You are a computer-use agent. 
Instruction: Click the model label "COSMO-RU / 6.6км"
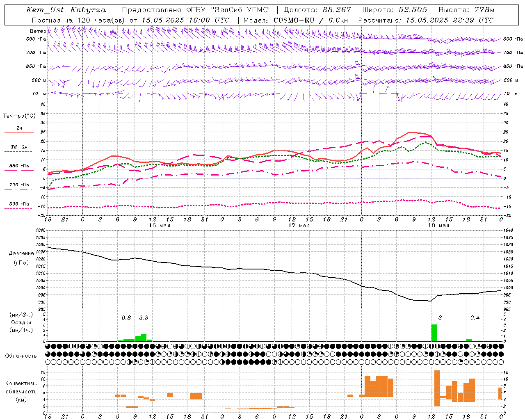311,20
